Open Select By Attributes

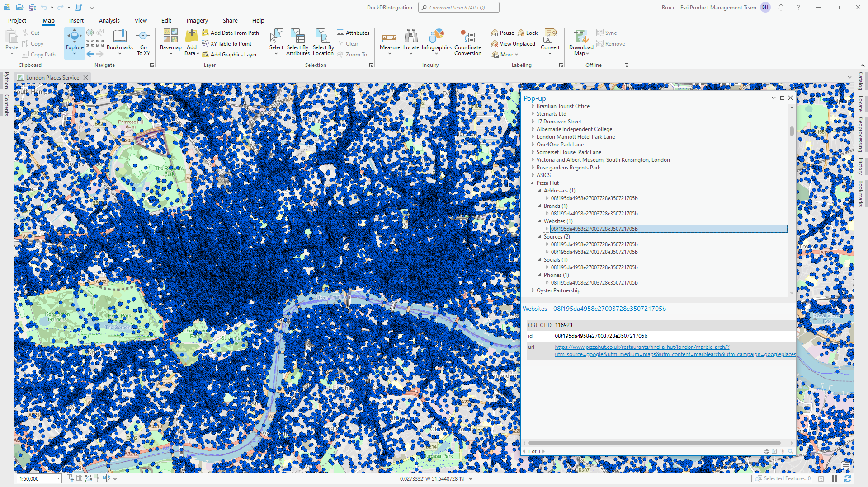pyautogui.click(x=297, y=42)
